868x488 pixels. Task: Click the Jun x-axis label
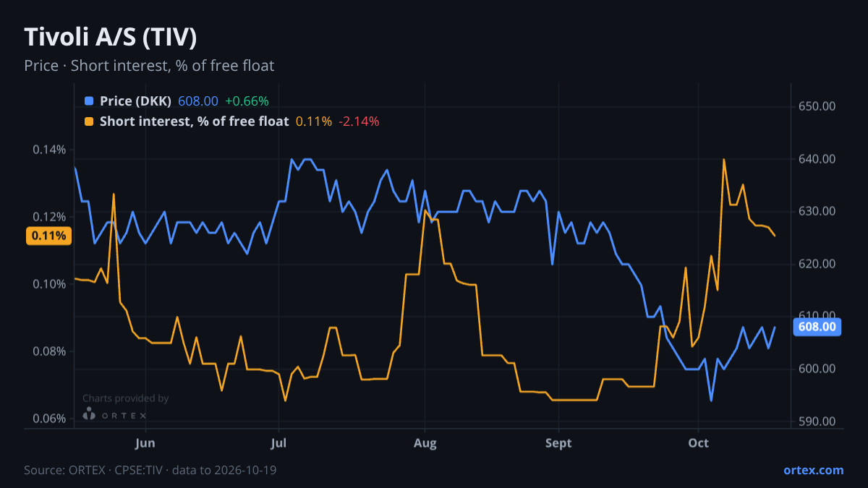[145, 443]
